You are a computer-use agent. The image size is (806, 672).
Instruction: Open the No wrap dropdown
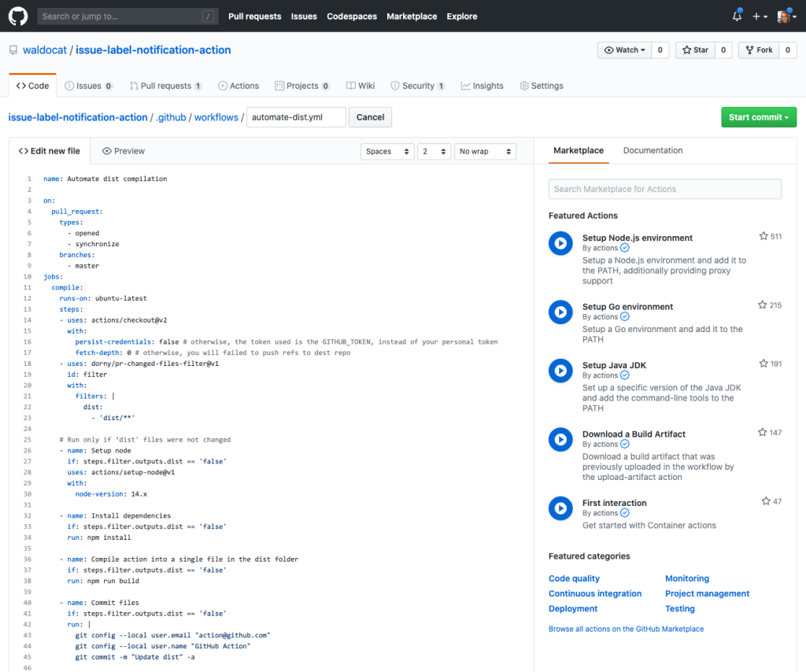click(x=485, y=151)
